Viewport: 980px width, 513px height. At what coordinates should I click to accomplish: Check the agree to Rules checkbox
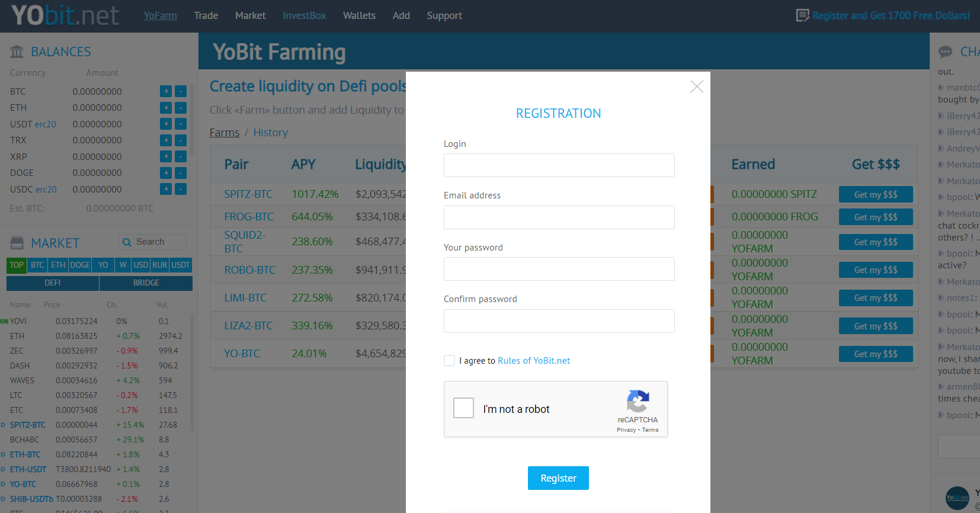point(450,360)
